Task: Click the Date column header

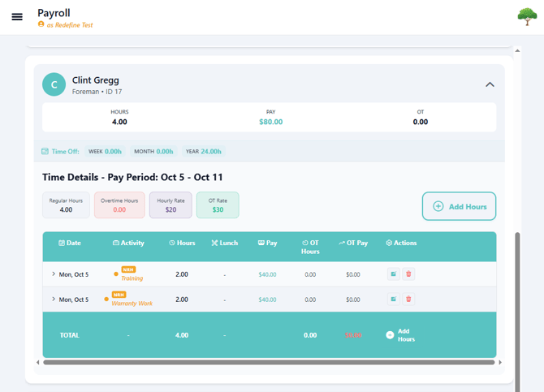Action: 70,243
